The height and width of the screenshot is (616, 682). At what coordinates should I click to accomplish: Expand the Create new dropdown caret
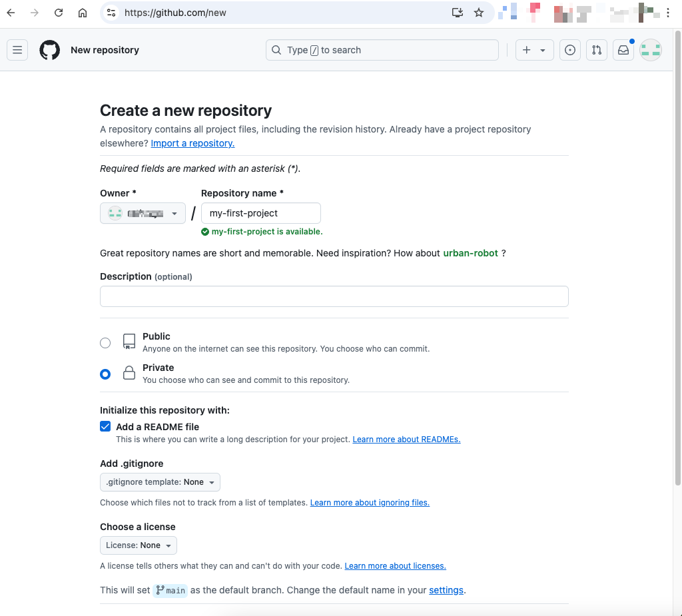pyautogui.click(x=543, y=51)
